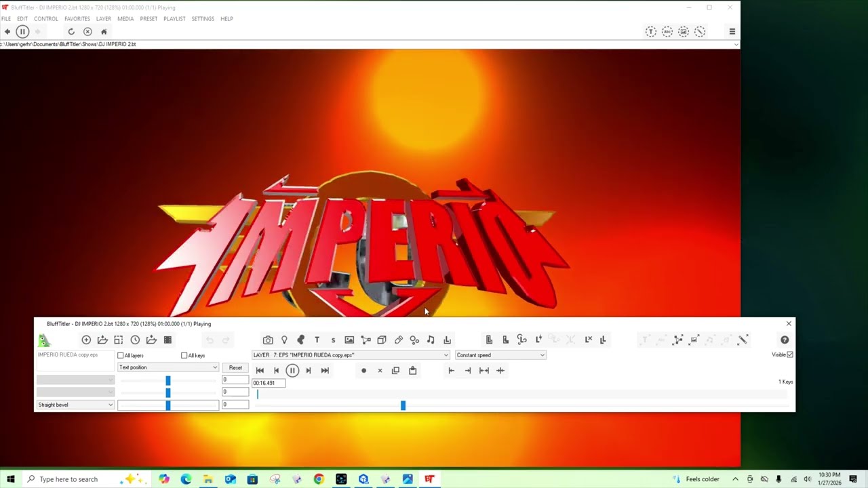Export as video filmstrip icon
The image size is (868, 488).
coord(167,340)
